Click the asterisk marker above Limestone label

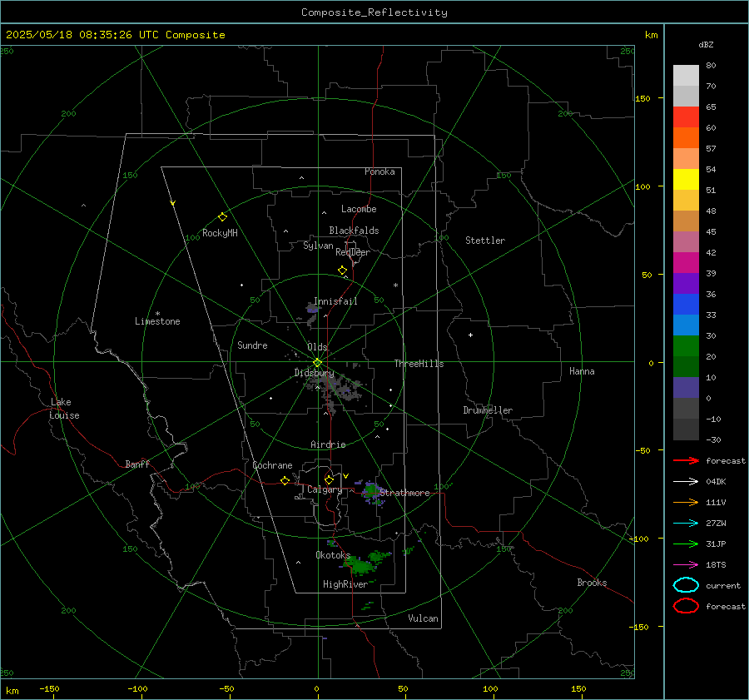click(x=157, y=314)
